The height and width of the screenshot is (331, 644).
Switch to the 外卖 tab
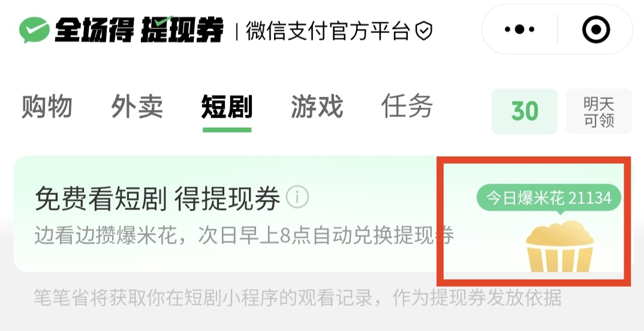[x=137, y=106]
